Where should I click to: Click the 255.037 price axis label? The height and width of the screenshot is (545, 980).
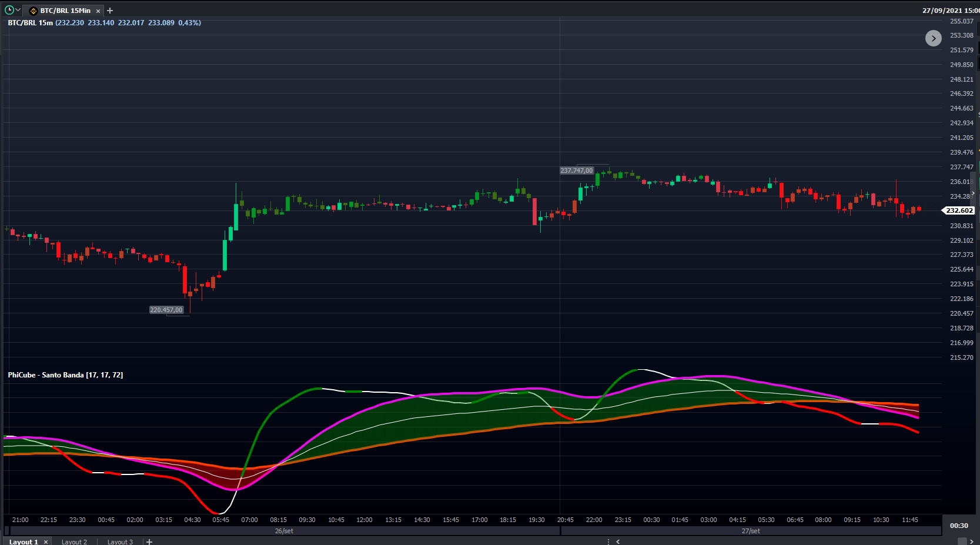pyautogui.click(x=962, y=21)
